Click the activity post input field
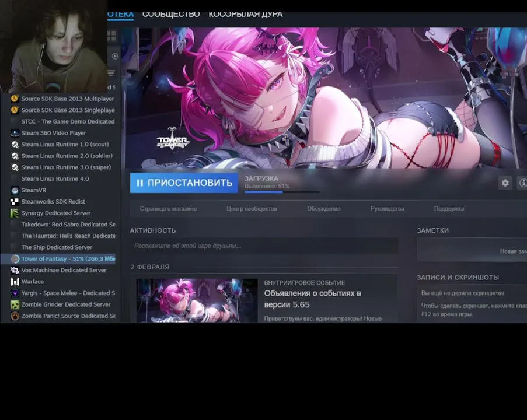 click(x=264, y=246)
